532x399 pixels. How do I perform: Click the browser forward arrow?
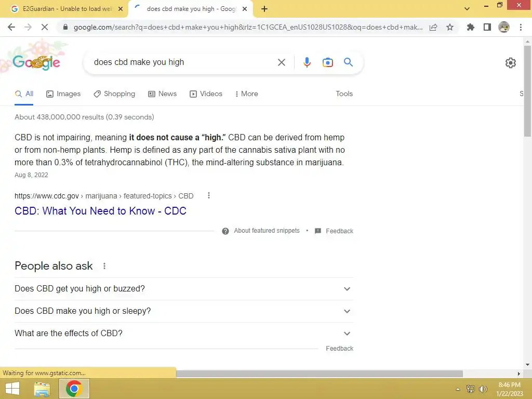pos(28,27)
